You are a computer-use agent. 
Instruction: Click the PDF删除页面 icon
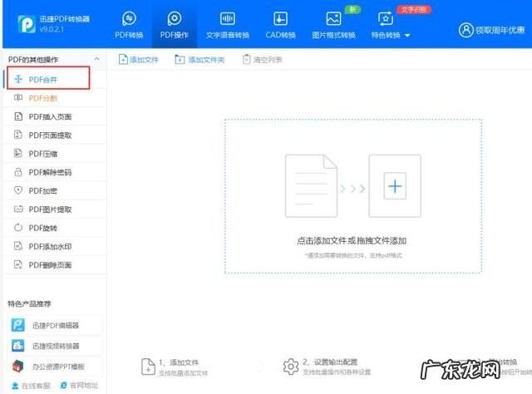click(x=18, y=264)
